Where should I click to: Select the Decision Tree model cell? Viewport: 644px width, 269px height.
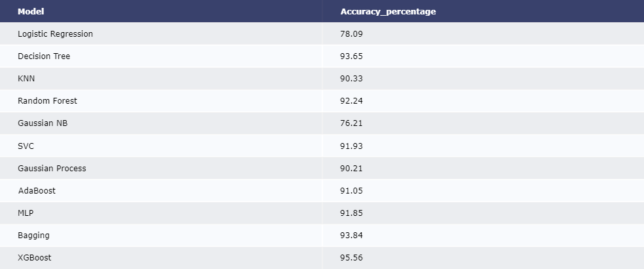point(44,56)
